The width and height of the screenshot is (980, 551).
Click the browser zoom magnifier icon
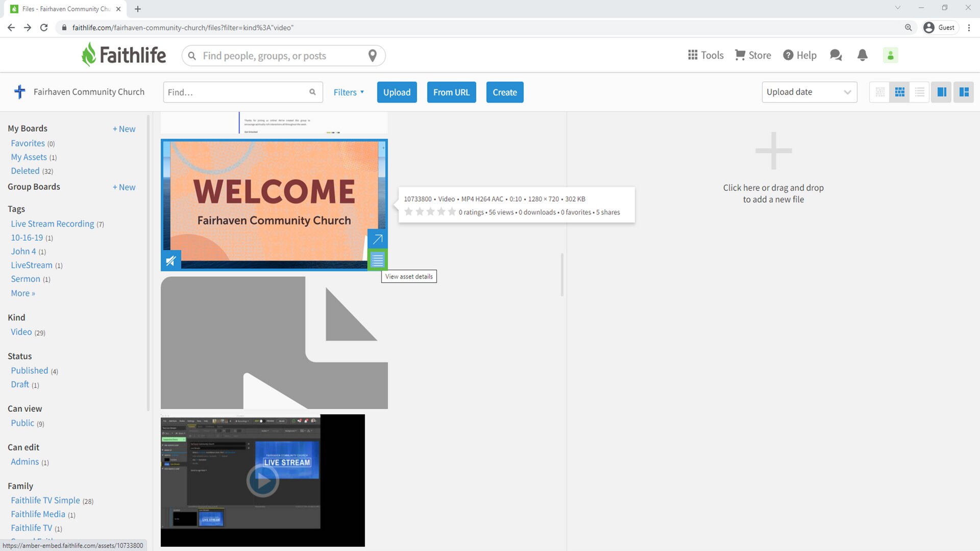[909, 28]
